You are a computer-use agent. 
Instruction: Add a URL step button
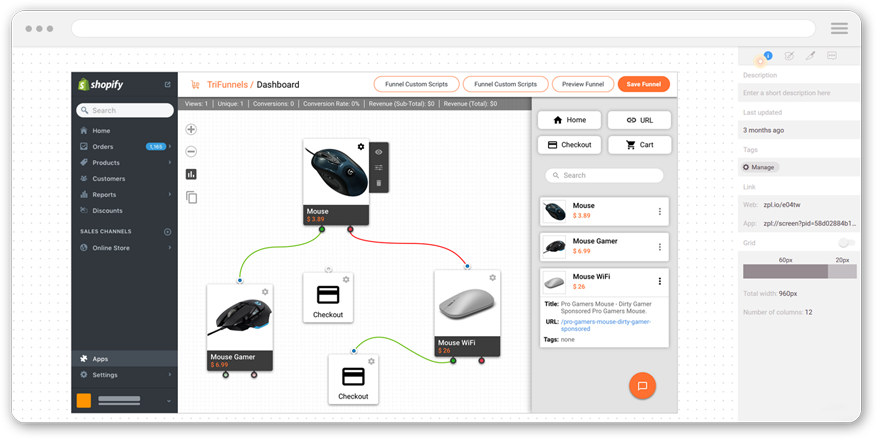[639, 120]
